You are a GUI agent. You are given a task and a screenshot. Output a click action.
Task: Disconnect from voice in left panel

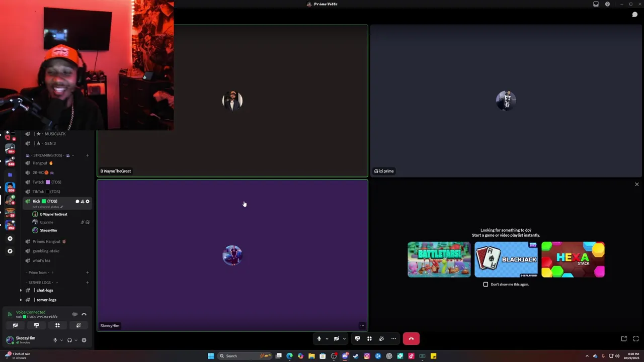[84, 314]
